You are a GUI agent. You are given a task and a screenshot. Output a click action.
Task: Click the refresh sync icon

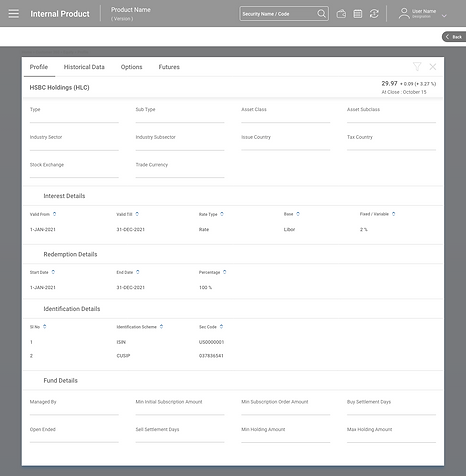tap(374, 14)
